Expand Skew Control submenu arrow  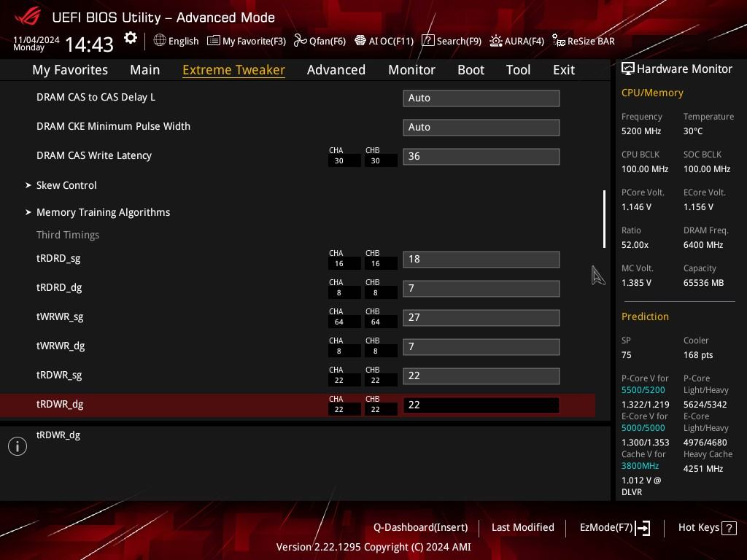[x=28, y=185]
